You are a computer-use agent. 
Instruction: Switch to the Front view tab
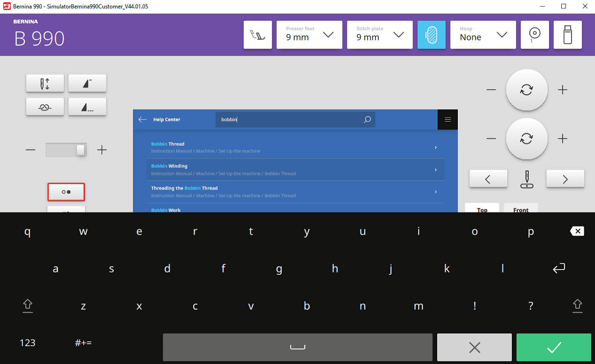521,208
